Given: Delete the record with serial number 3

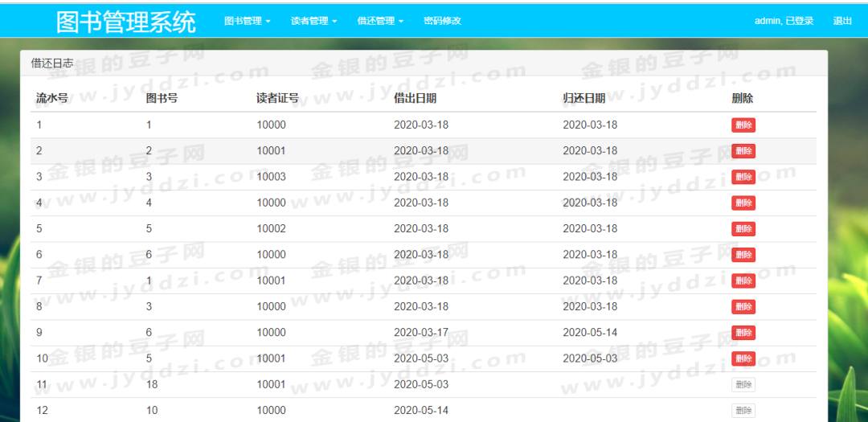Looking at the screenshot, I should (x=743, y=177).
